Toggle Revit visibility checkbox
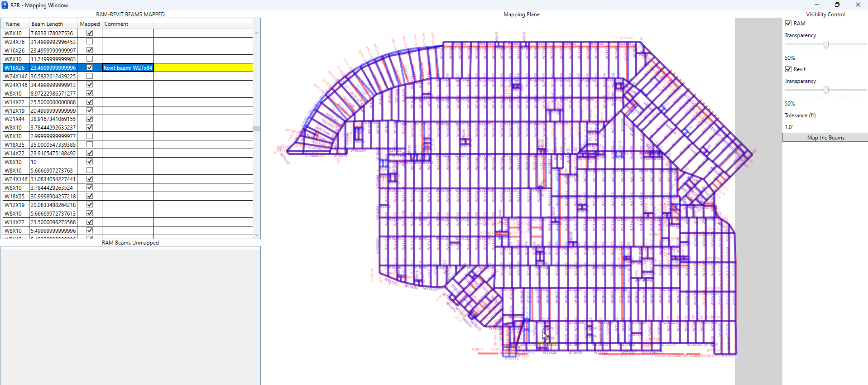This screenshot has width=868, height=385. click(x=788, y=69)
